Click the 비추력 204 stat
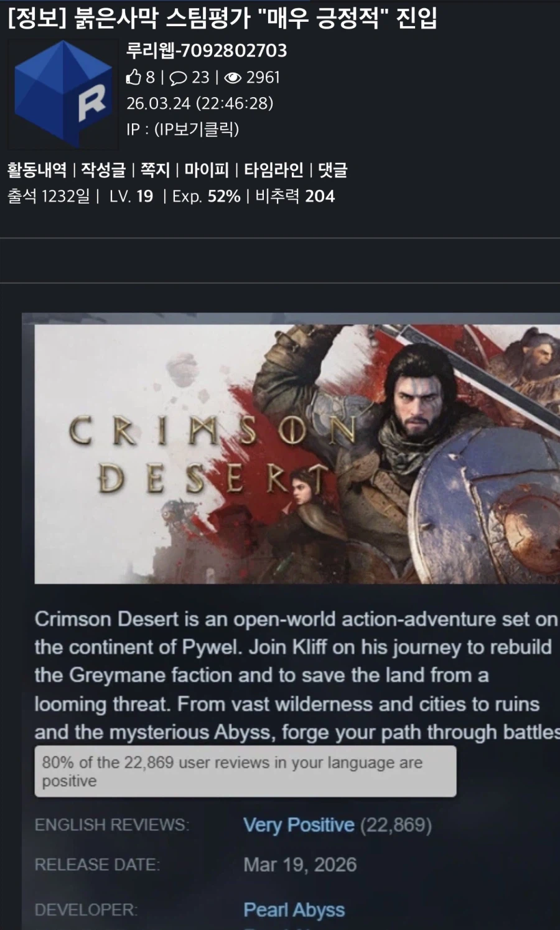The image size is (560, 930). 295,196
